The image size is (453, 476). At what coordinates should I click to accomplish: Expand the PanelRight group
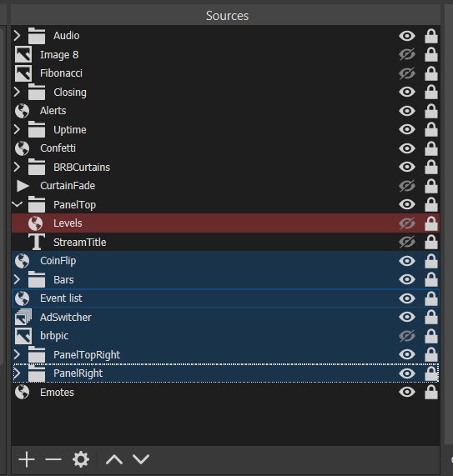click(17, 373)
